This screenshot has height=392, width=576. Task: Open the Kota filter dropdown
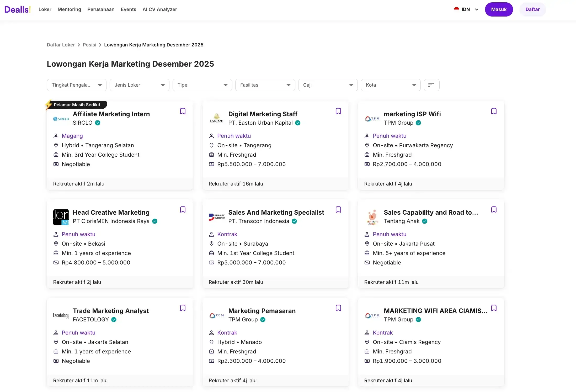click(x=390, y=85)
